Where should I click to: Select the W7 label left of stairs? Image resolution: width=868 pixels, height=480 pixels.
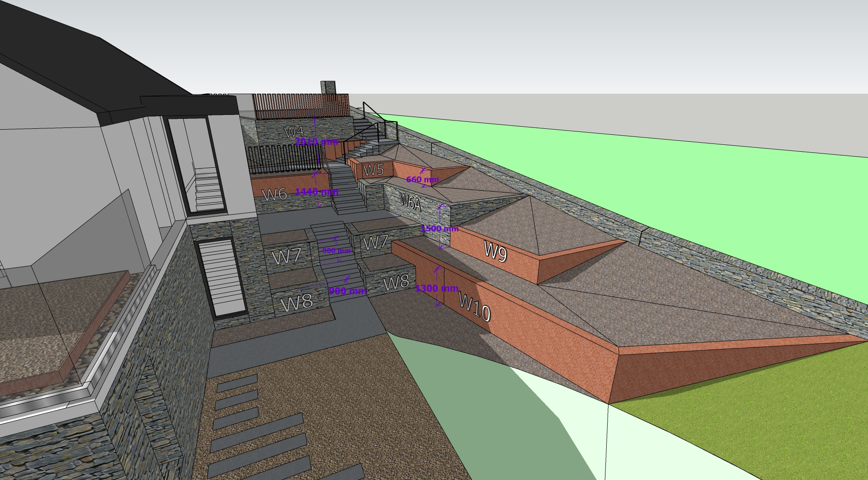[x=287, y=257]
